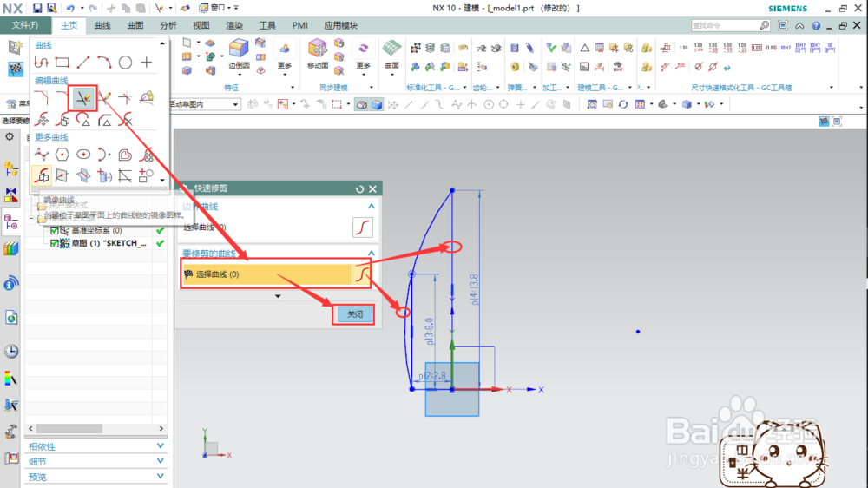Screen dimensions: 868x488
Task: Click the p13:8.0 dimension text
Action: [x=430, y=331]
